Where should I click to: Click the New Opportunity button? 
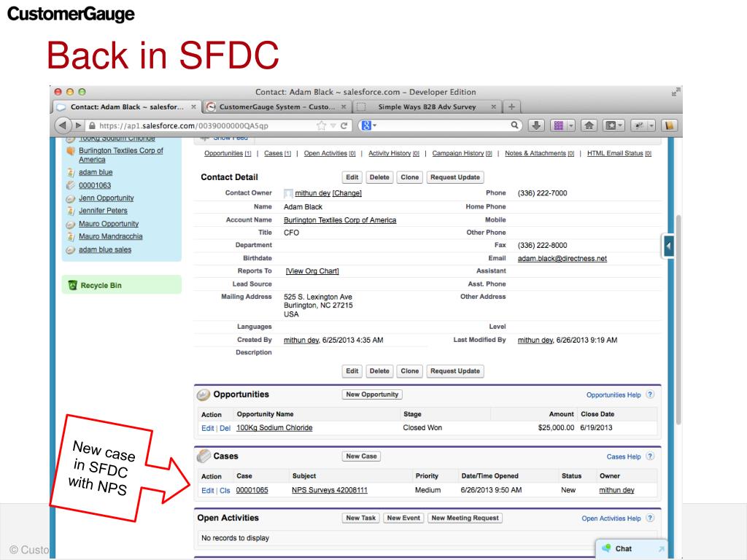coord(372,394)
